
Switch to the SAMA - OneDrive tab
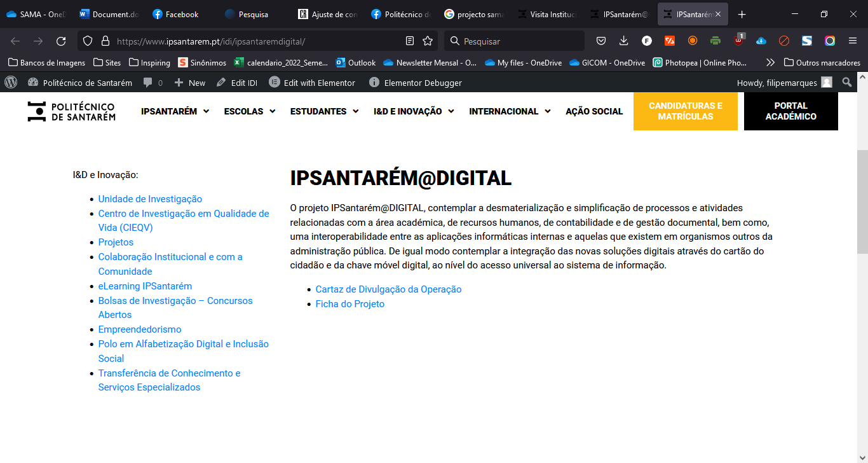(36, 14)
